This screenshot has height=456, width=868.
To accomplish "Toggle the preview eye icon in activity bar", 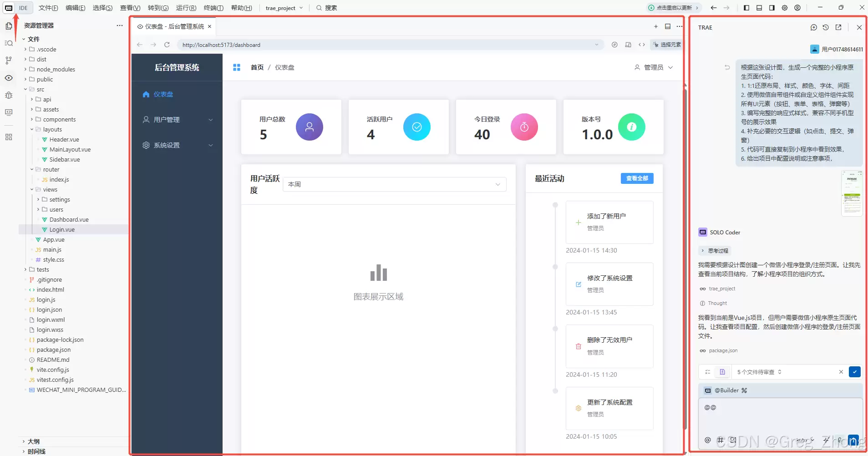I will pos(9,78).
